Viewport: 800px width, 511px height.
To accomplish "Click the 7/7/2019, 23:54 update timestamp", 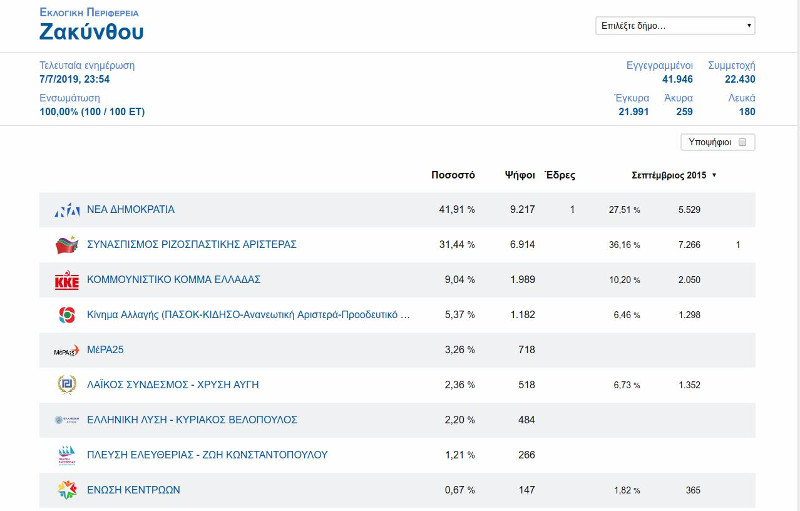I will [74, 79].
